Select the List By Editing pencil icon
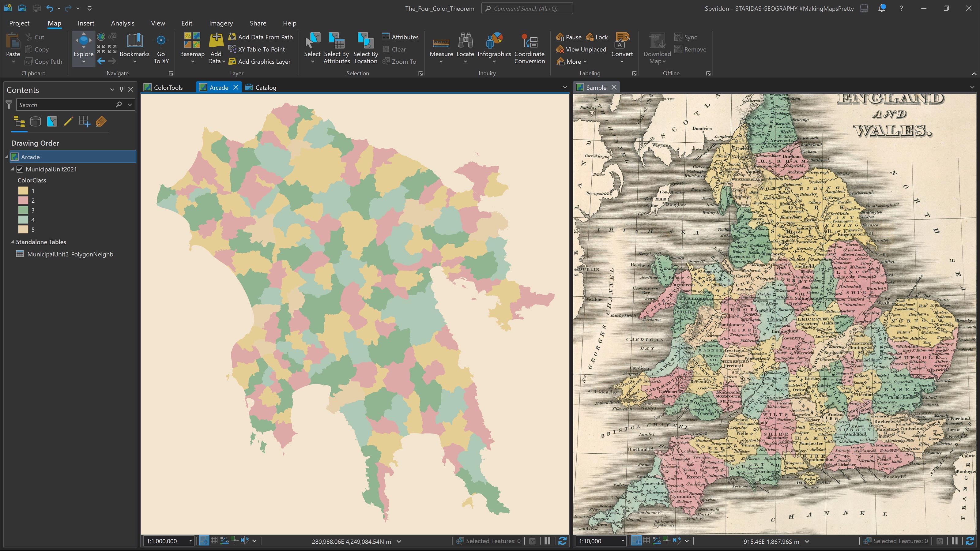 [68, 121]
